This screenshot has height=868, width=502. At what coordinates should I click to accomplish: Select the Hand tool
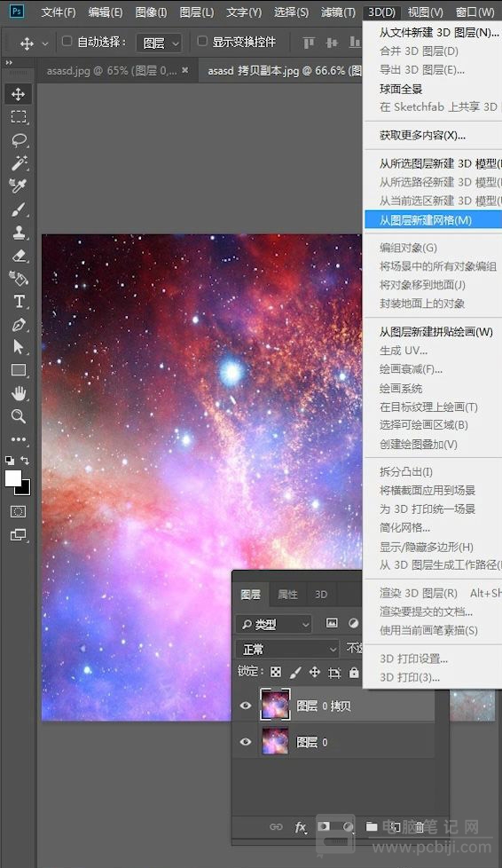point(19,393)
